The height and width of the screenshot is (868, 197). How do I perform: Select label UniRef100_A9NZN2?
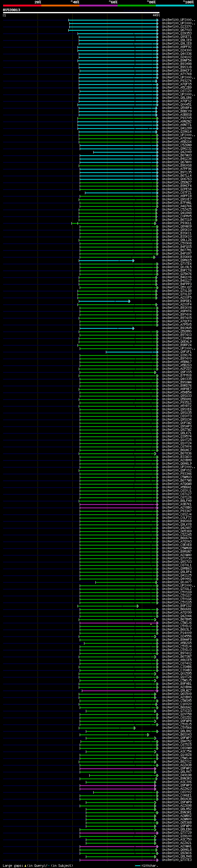coord(176,122)
